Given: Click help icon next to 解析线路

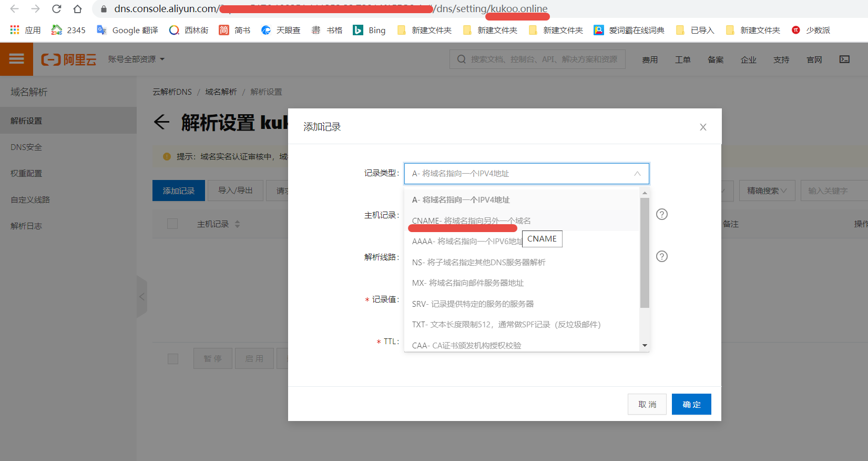Looking at the screenshot, I should pos(662,256).
